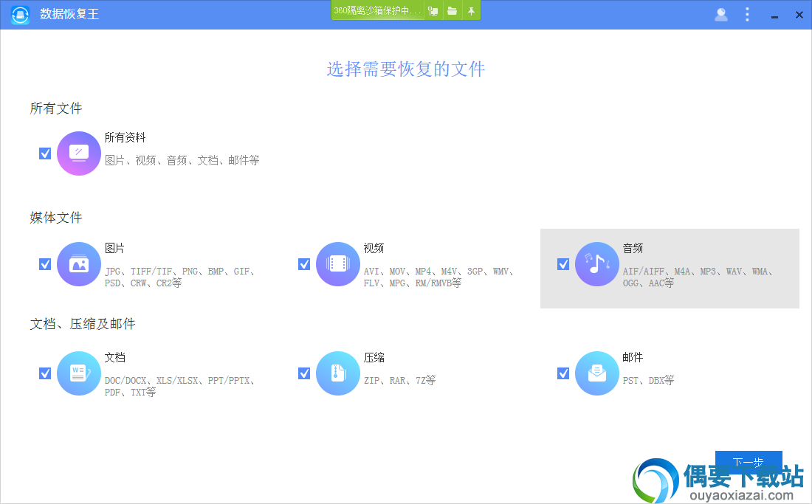The image size is (812, 504).
Task: Close the 数据恢复王 window
Action: pyautogui.click(x=799, y=15)
